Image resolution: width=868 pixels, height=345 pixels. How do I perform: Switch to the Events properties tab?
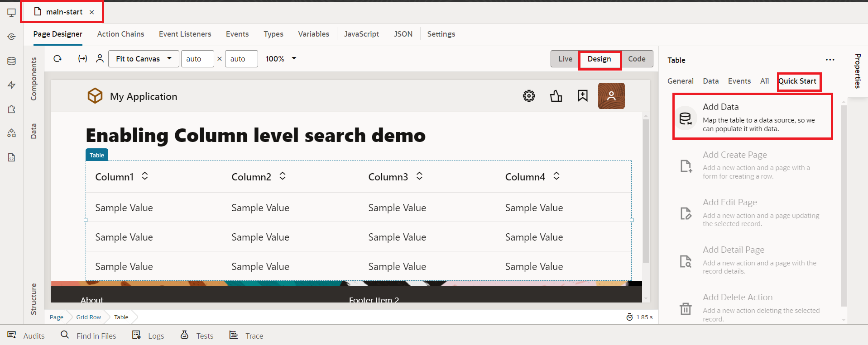(x=739, y=81)
